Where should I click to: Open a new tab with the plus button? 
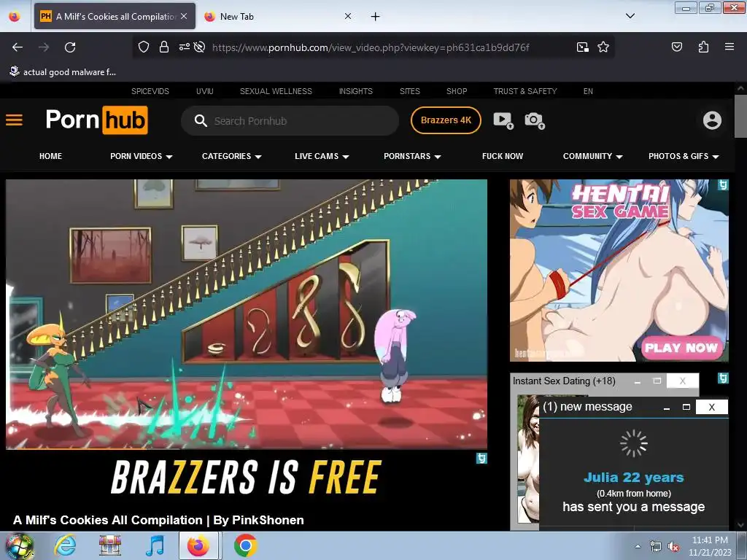coord(376,17)
